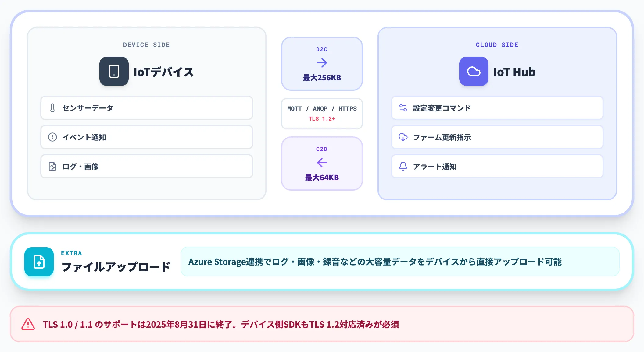Viewport: 644px width, 352px height.
Task: Click the image file icon beside ログ・画像
Action: point(52,166)
